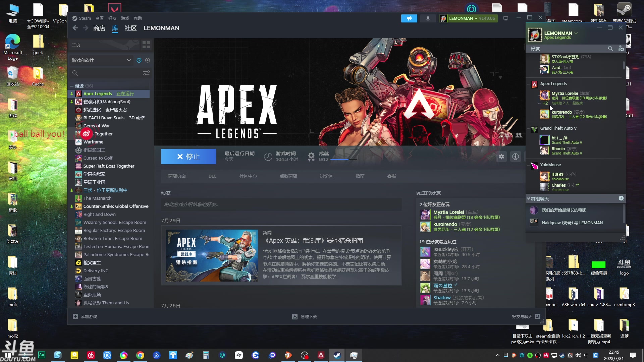Open the 点数商店 link

(x=288, y=176)
